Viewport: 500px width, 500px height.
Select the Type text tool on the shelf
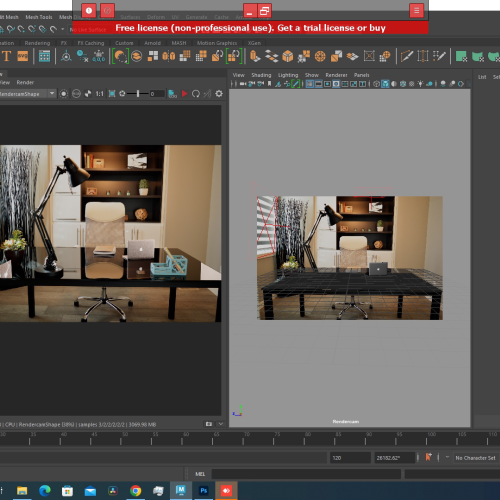click(x=7, y=56)
